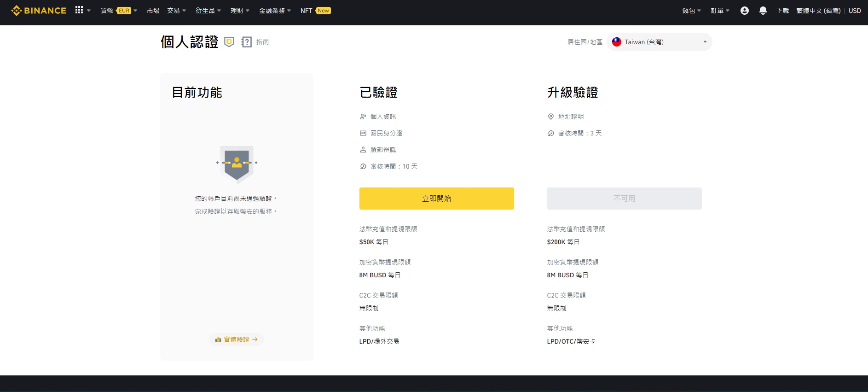Click the 目前功能 heading
Viewport: 868px width, 392px height.
(197, 93)
